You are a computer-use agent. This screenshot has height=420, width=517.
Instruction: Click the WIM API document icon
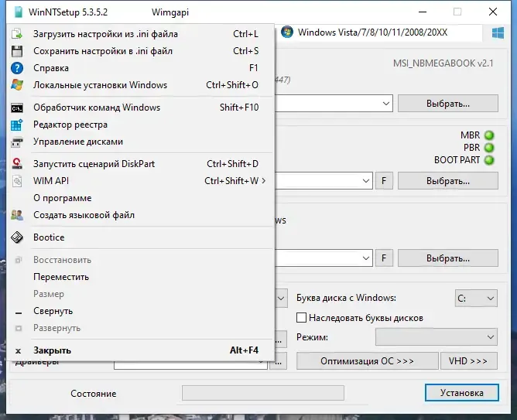[17, 181]
